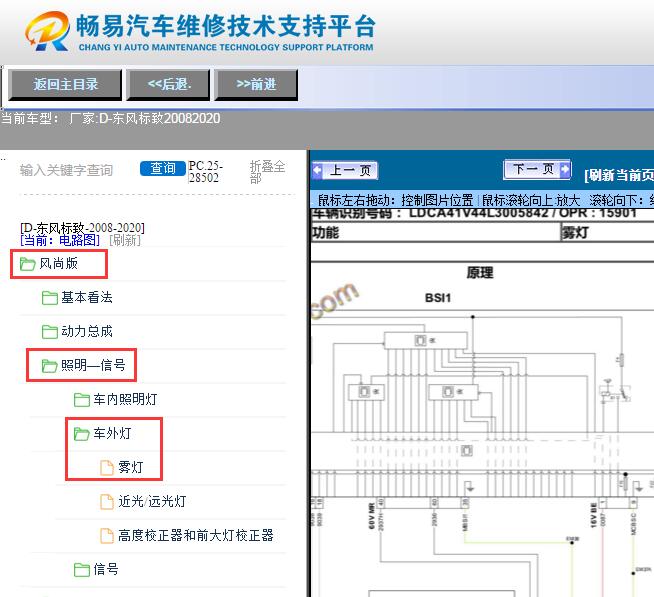Select the 风尚版 tree label

pos(58,263)
